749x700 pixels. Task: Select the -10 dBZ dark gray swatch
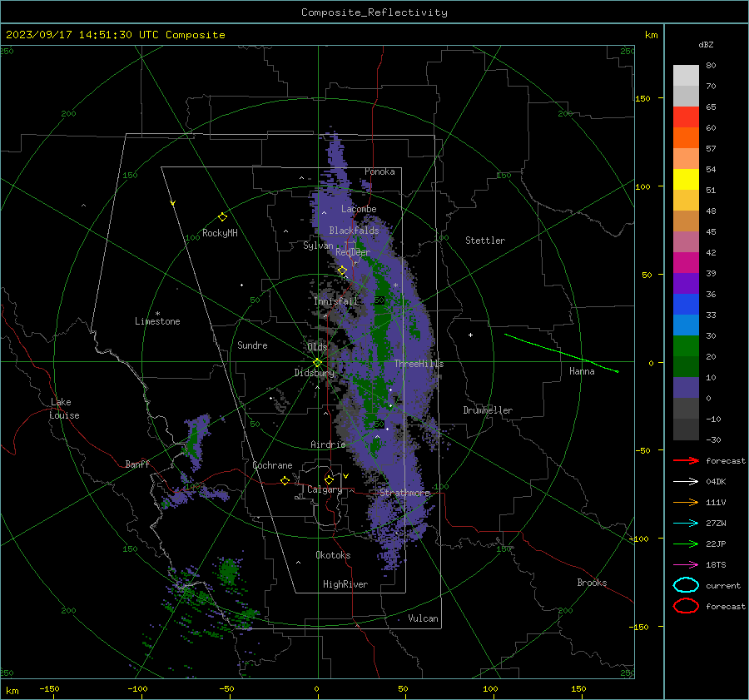click(x=686, y=429)
